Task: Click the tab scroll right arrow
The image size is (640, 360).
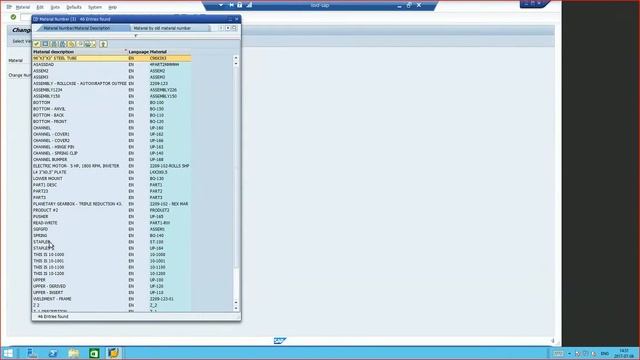Action: (x=228, y=28)
